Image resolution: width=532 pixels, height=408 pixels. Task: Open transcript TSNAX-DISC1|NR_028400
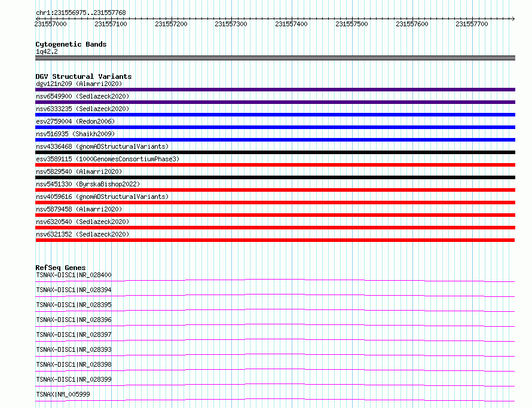pyautogui.click(x=74, y=275)
